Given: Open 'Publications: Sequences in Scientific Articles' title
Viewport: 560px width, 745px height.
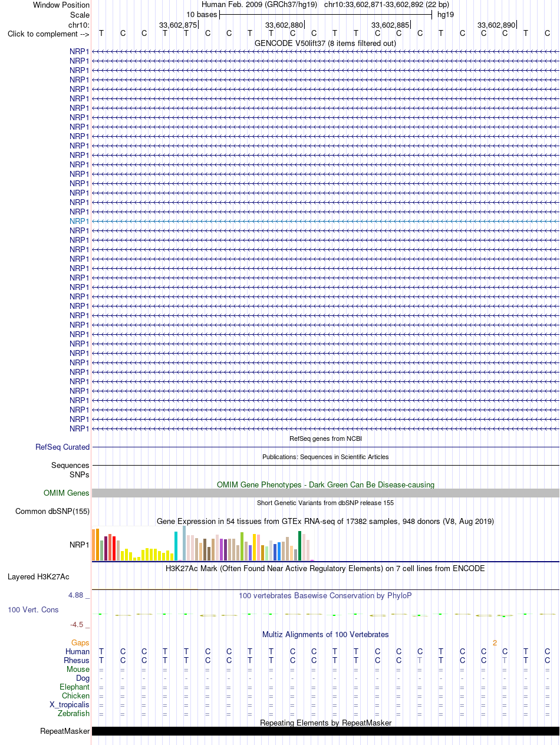Looking at the screenshot, I should tap(325, 457).
